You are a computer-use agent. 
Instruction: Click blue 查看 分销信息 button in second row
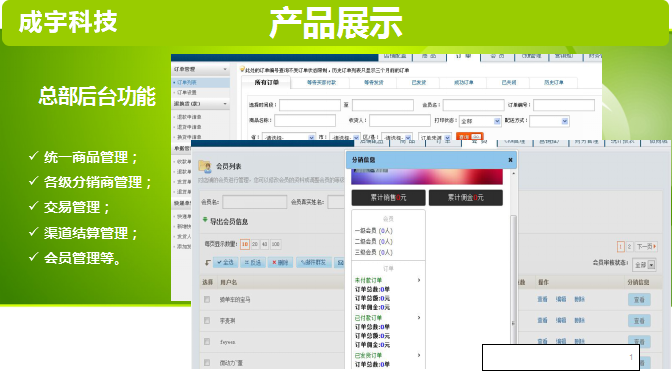(x=639, y=321)
